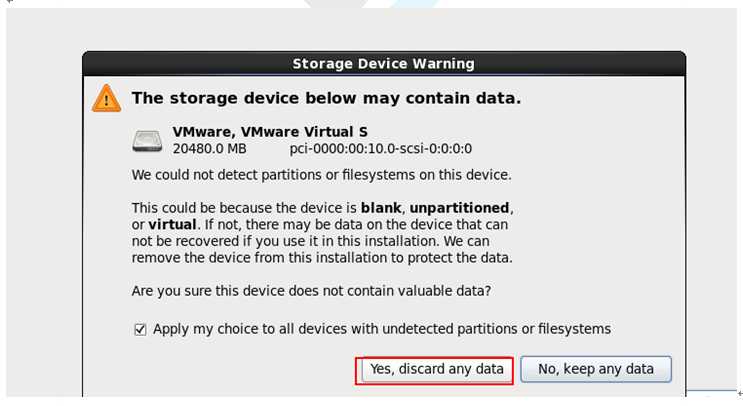Click the 'Are you sure' question text
743x406 pixels.
[311, 291]
